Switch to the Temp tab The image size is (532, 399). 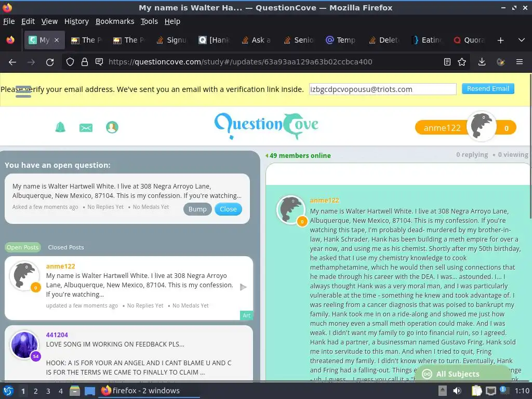(342, 40)
